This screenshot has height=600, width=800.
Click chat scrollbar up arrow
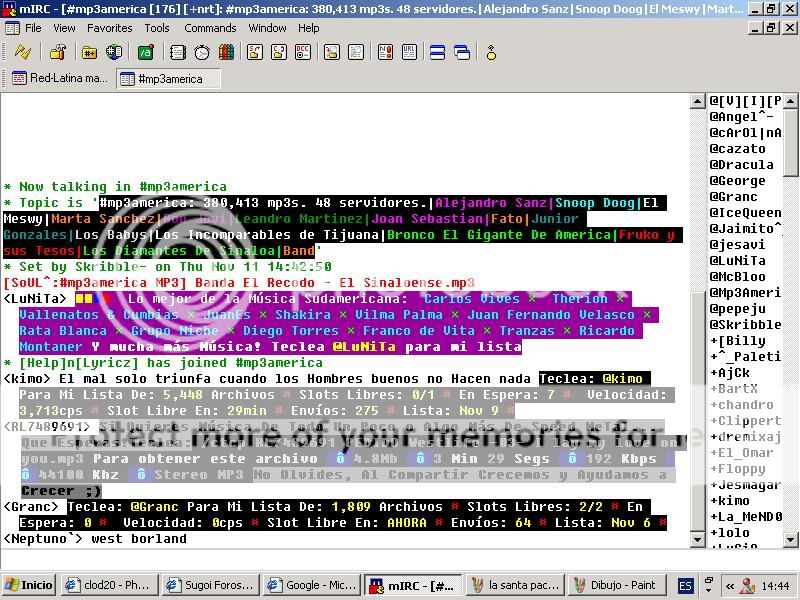[x=697, y=101]
